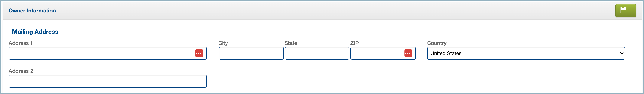The height and width of the screenshot is (94, 644).
Task: Click the "State" field label
Action: point(291,43)
